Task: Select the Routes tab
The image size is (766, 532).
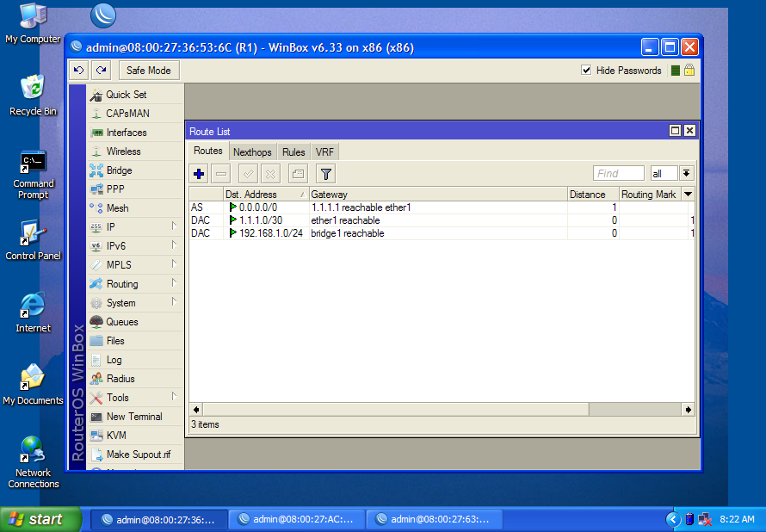Action: pyautogui.click(x=208, y=151)
